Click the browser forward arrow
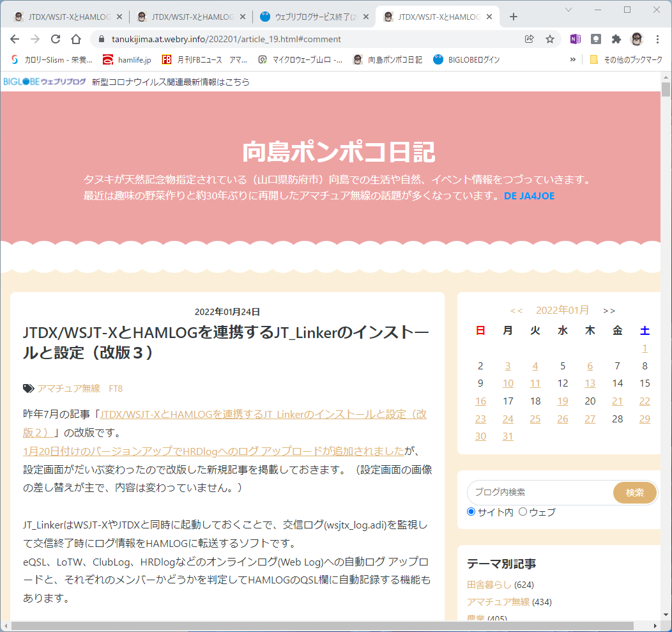The height and width of the screenshot is (632, 672). [35, 39]
